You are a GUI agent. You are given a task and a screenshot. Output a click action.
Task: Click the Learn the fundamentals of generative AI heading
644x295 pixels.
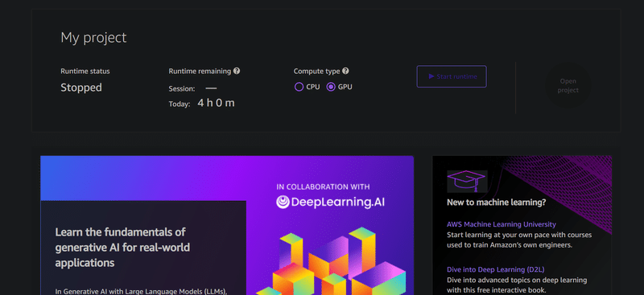click(122, 248)
